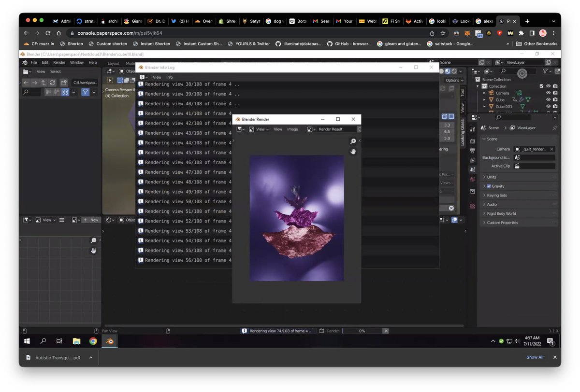Open the filter funnel icon in file browser

pos(86,92)
